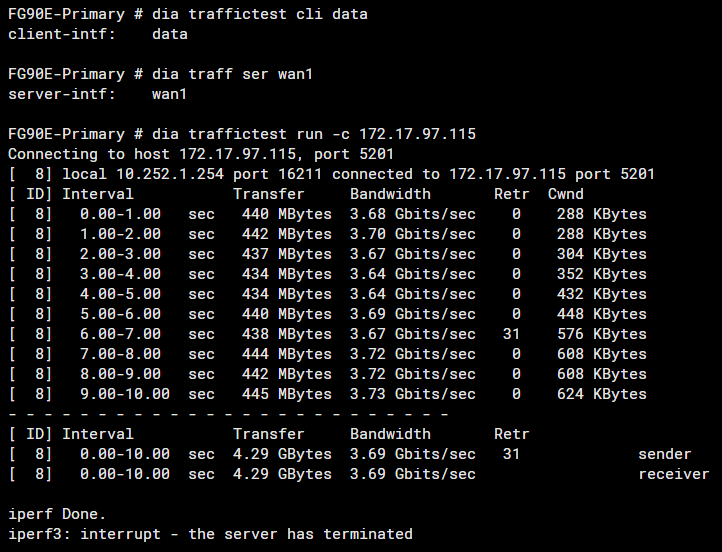Click the 'Connecting to host' output line
This screenshot has height=552, width=722.
pyautogui.click(x=90, y=154)
